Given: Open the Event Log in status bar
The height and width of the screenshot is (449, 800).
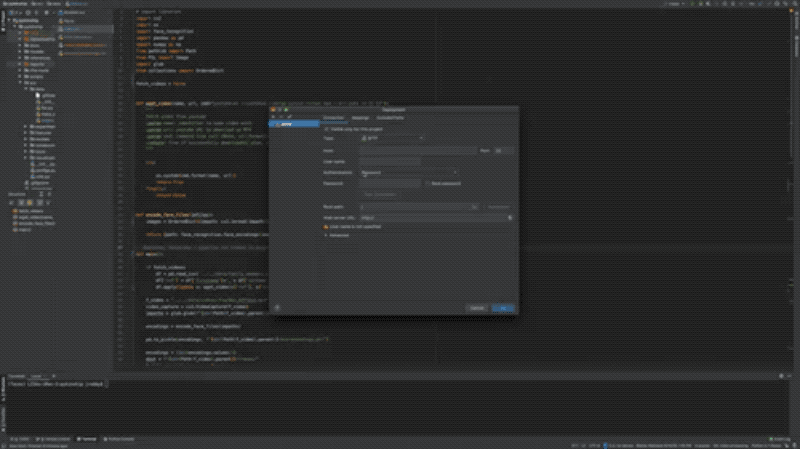Looking at the screenshot, I should click(780, 439).
